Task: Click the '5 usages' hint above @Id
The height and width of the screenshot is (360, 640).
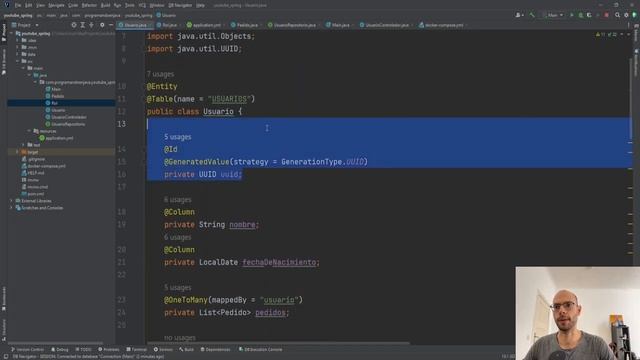Action: pyautogui.click(x=178, y=137)
